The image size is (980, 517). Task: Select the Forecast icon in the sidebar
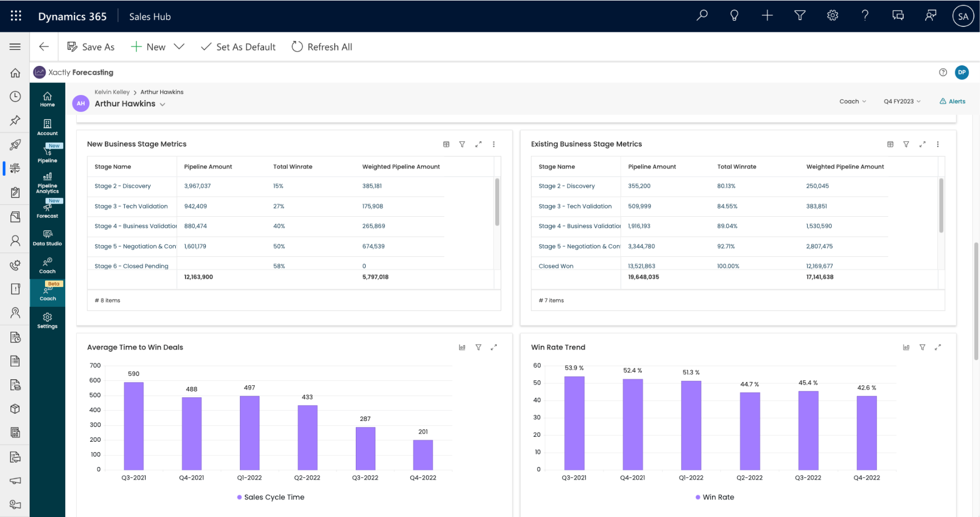pyautogui.click(x=47, y=210)
